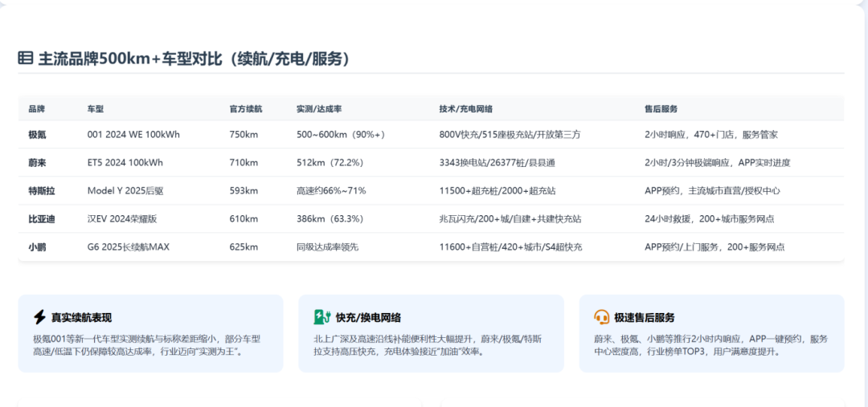
Task: Click the 车型 column header
Action: click(95, 109)
